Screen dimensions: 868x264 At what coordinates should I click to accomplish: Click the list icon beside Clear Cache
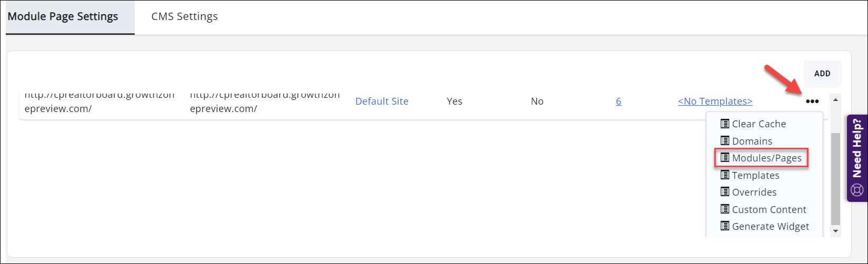click(725, 124)
